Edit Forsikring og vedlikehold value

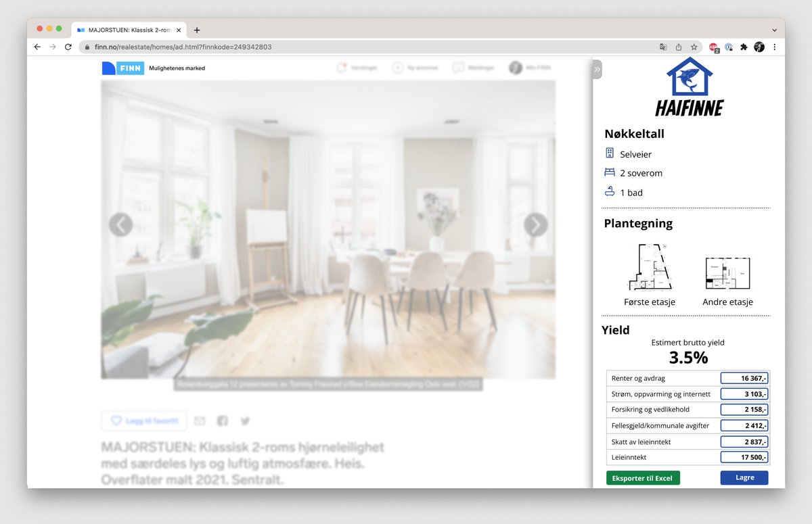click(744, 410)
